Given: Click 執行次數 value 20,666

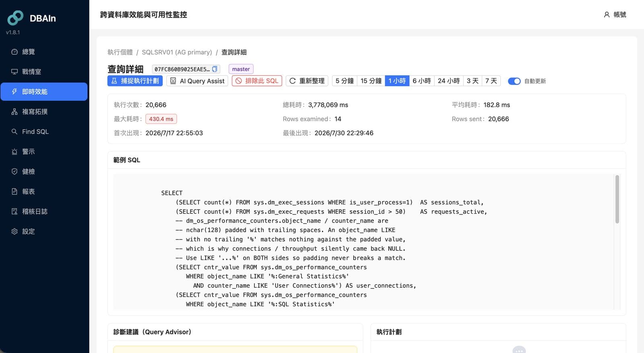Looking at the screenshot, I should coord(156,105).
